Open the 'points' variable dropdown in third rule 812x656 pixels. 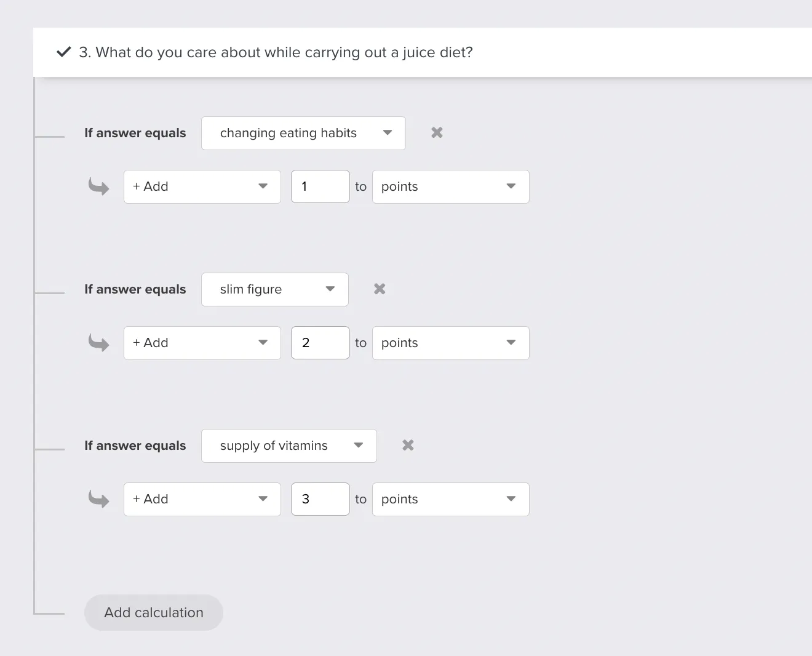pyautogui.click(x=450, y=499)
